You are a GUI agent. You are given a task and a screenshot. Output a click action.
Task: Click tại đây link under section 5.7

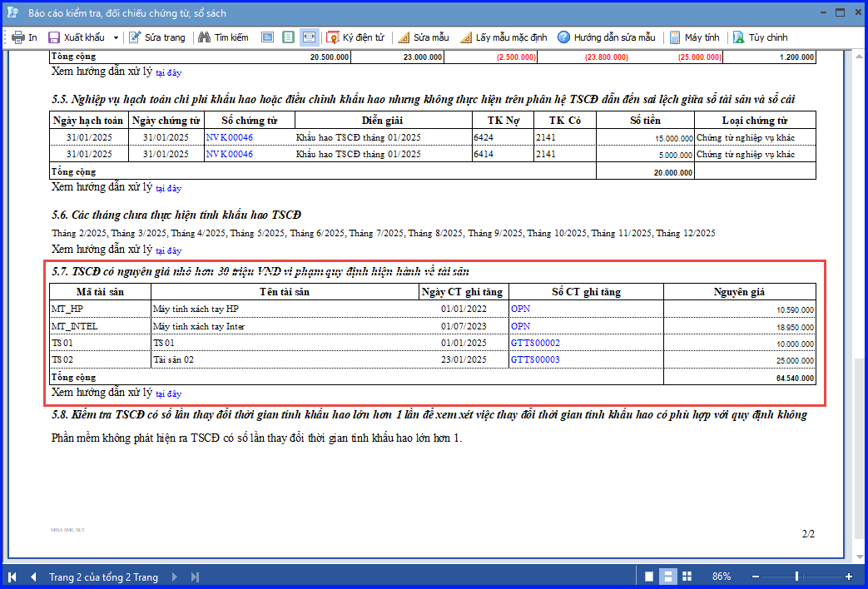click(168, 393)
